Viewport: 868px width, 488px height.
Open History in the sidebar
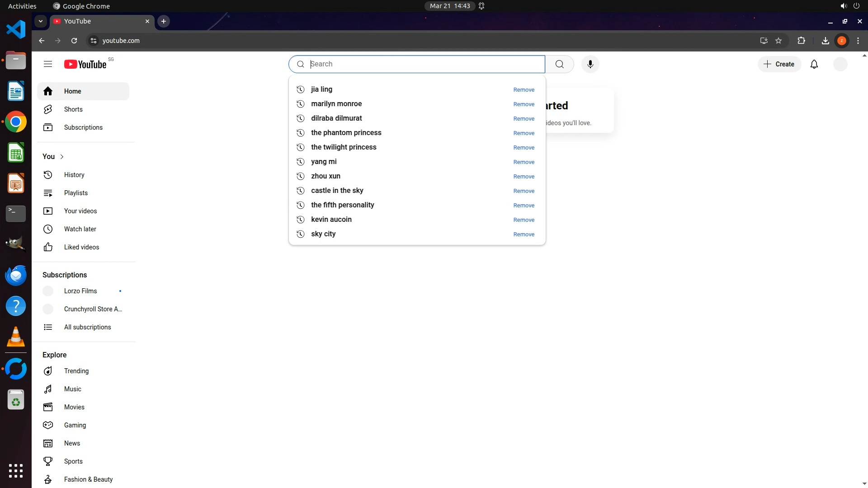(74, 175)
